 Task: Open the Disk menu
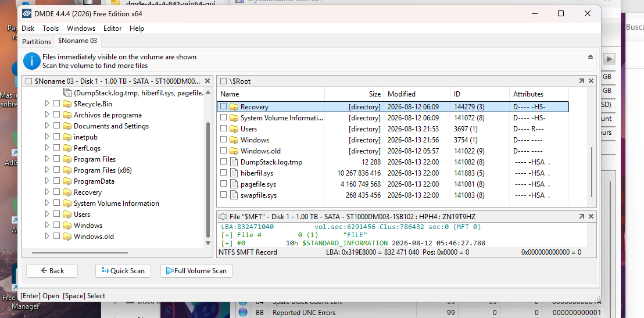[x=28, y=28]
